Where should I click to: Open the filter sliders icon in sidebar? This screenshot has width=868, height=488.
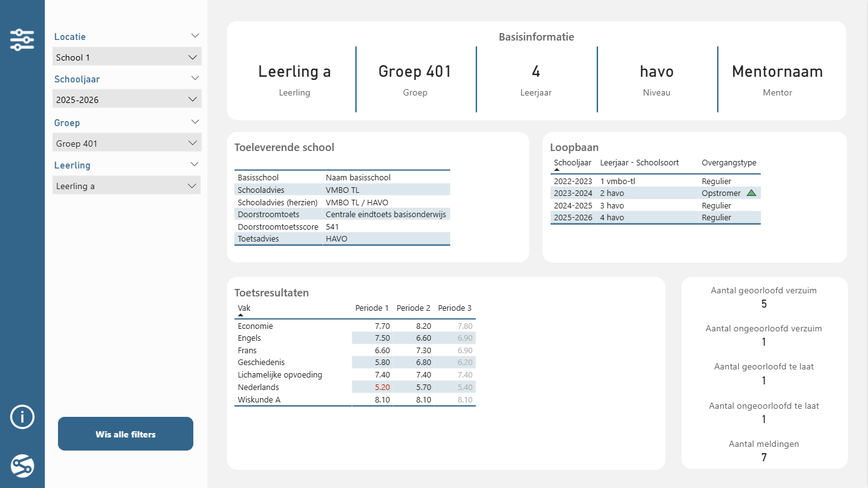click(22, 40)
